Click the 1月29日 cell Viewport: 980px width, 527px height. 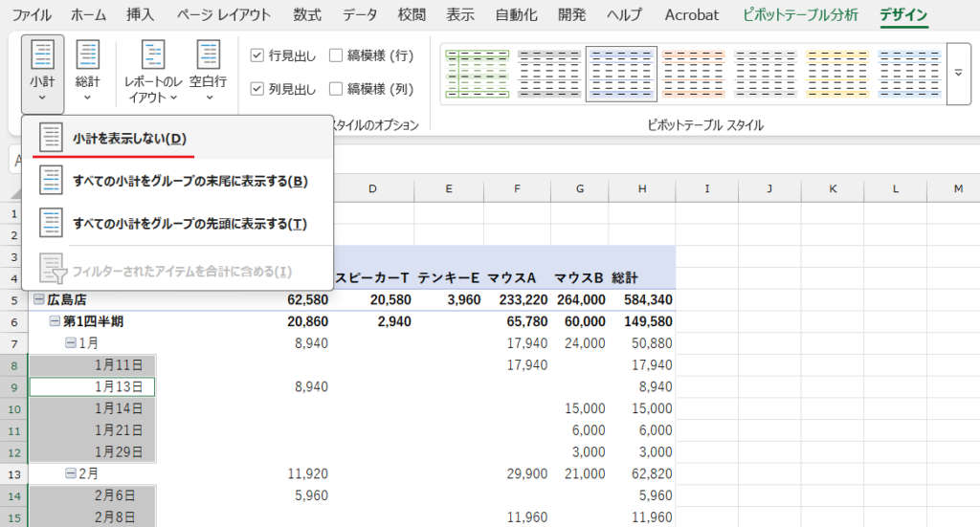coord(93,452)
